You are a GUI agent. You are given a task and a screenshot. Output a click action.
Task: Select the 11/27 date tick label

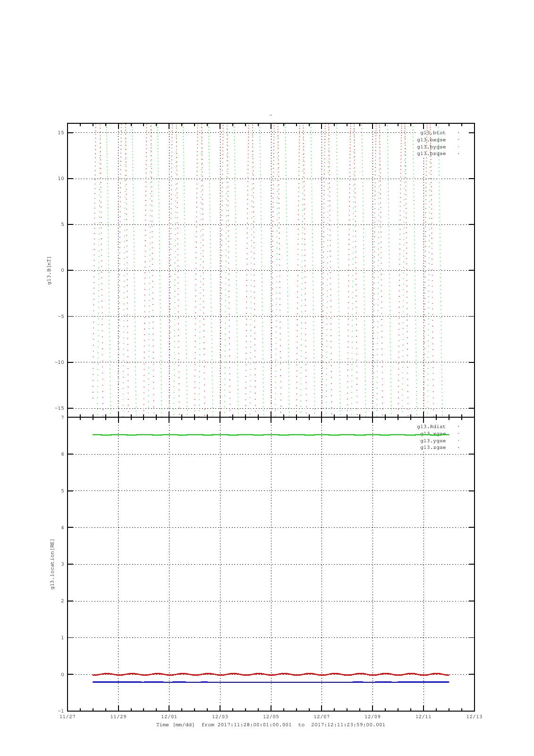pos(68,717)
